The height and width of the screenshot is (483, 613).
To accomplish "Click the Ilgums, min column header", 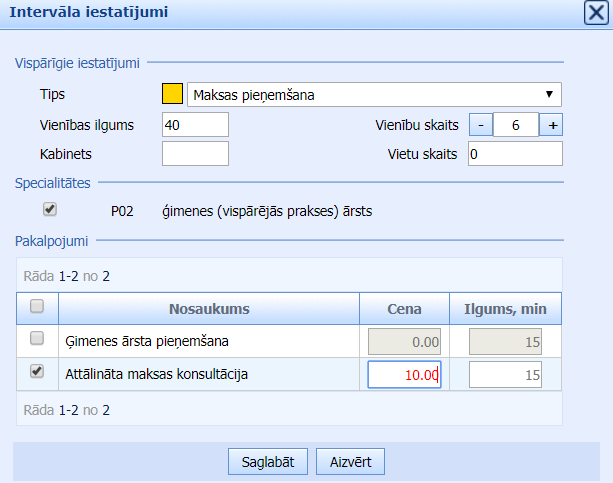I will 506,309.
